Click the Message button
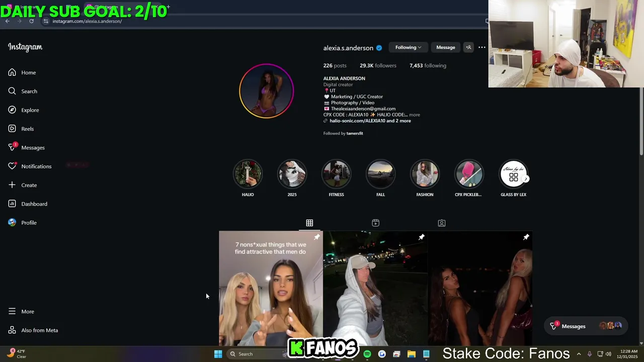Image resolution: width=644 pixels, height=362 pixels. [x=445, y=47]
